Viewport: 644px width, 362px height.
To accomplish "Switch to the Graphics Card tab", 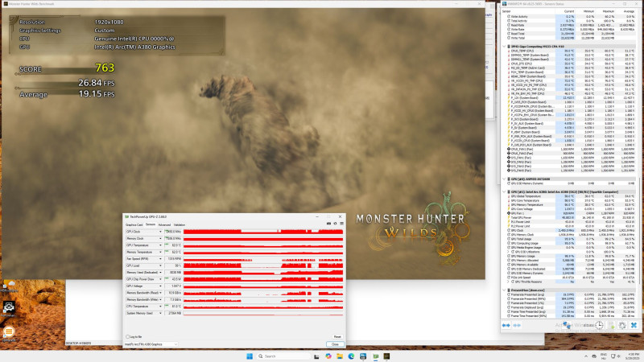I will click(x=134, y=225).
